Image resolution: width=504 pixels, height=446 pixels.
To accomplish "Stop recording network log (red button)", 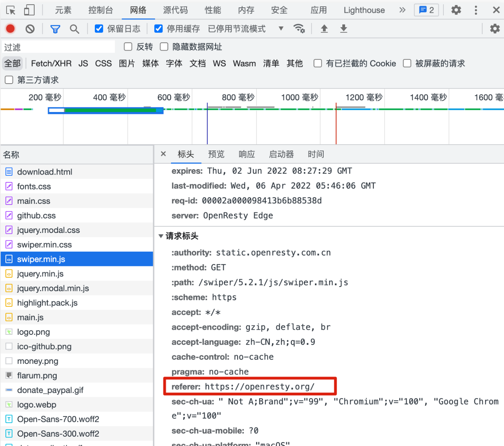I will coord(10,28).
